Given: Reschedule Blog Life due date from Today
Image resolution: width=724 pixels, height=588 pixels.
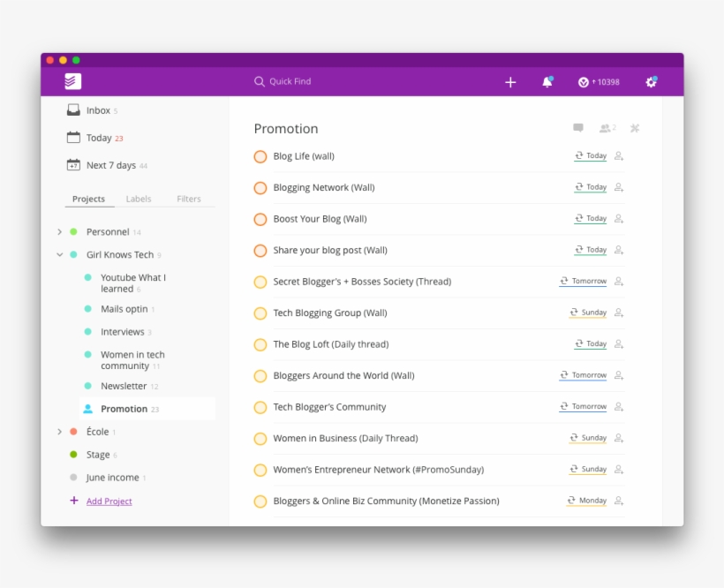Looking at the screenshot, I should 590,155.
